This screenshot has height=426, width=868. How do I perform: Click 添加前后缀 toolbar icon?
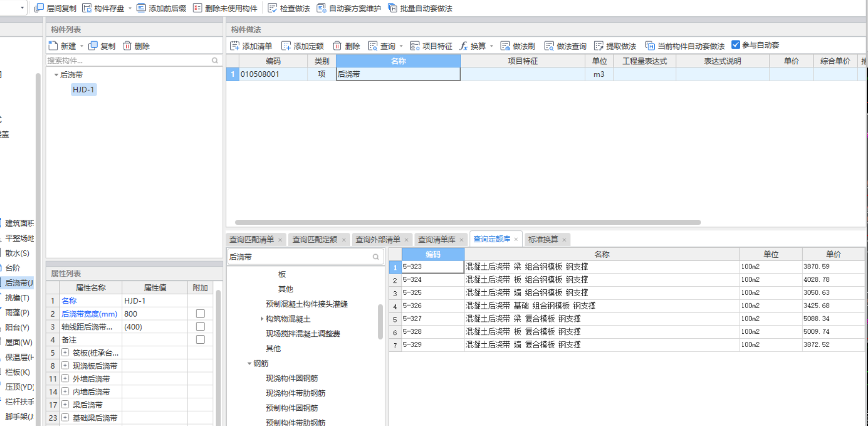tap(141, 8)
